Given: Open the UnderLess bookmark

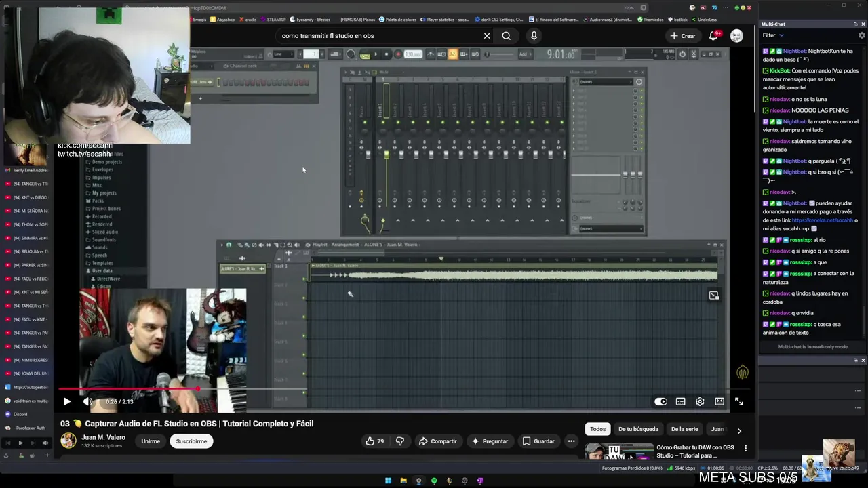Looking at the screenshot, I should pyautogui.click(x=704, y=20).
